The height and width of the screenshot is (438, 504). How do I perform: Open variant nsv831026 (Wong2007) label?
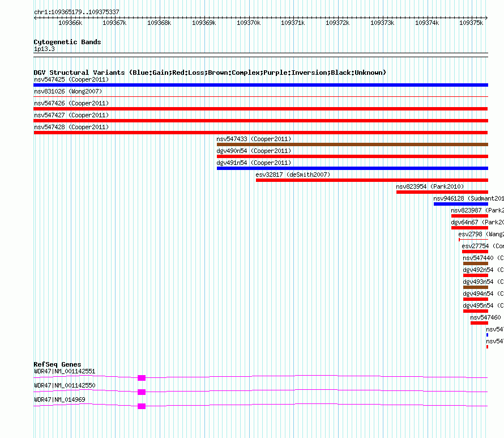(68, 91)
